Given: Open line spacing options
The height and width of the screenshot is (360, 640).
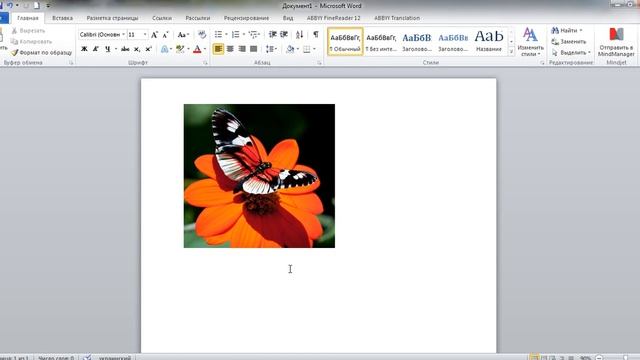Looking at the screenshot, I should 271,49.
